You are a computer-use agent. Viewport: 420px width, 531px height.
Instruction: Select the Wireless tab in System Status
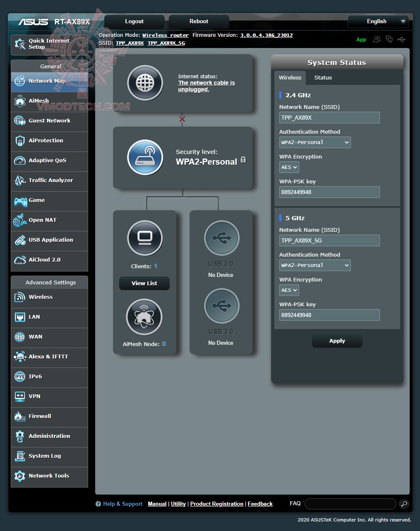point(290,77)
